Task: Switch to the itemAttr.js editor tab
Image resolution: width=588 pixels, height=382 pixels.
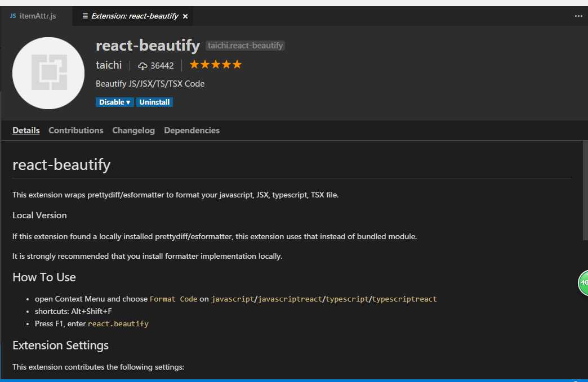Action: (36, 16)
